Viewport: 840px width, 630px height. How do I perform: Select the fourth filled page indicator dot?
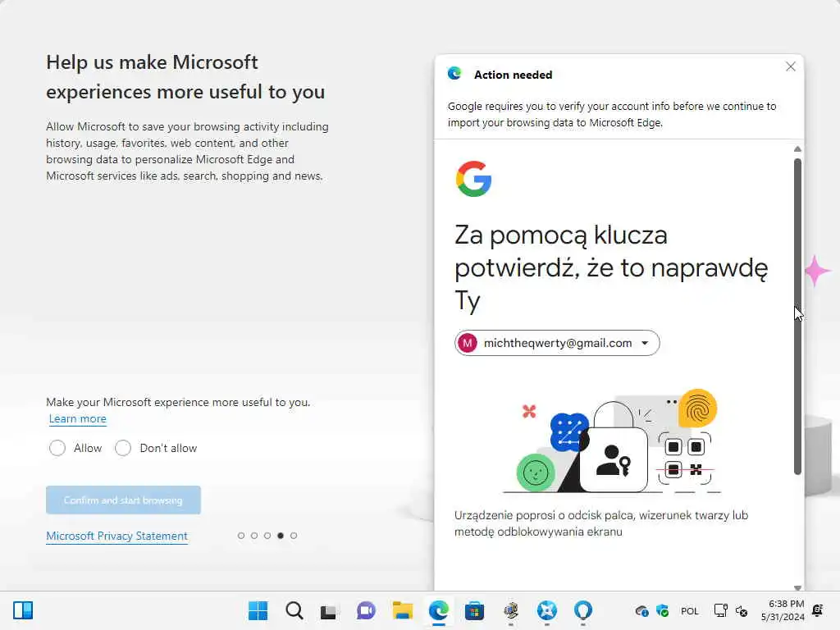pos(281,536)
